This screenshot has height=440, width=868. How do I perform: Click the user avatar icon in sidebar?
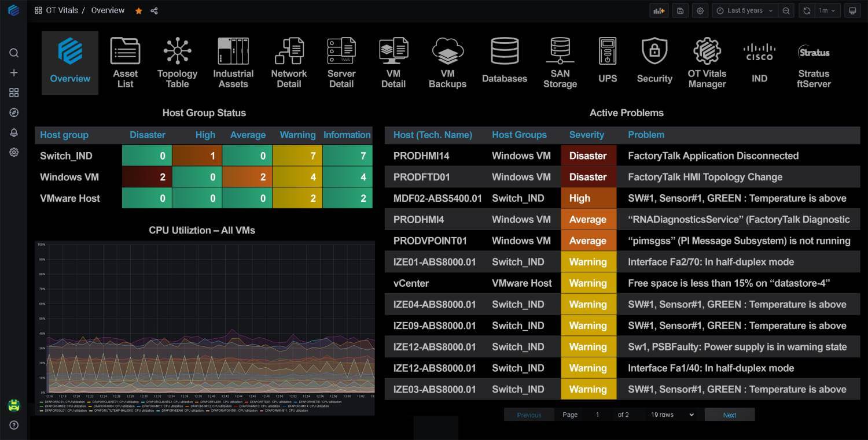pyautogui.click(x=14, y=405)
